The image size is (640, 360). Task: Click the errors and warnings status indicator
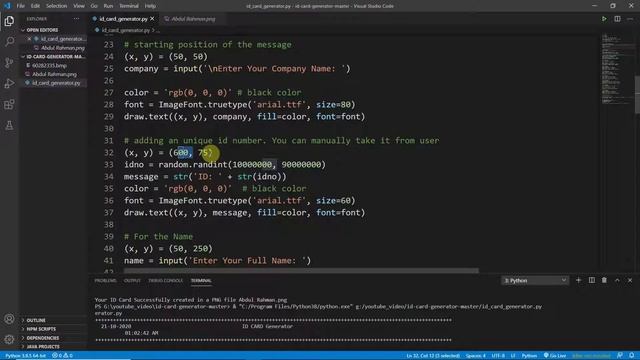coord(62,356)
